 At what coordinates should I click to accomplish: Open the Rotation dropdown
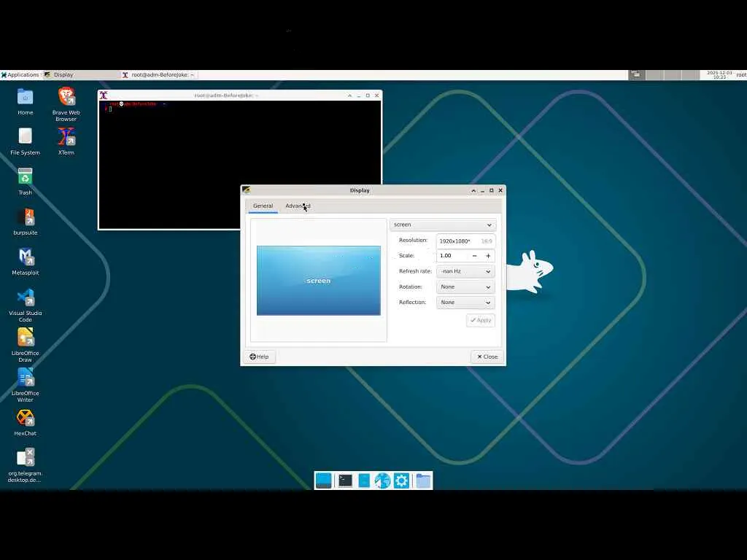click(465, 287)
